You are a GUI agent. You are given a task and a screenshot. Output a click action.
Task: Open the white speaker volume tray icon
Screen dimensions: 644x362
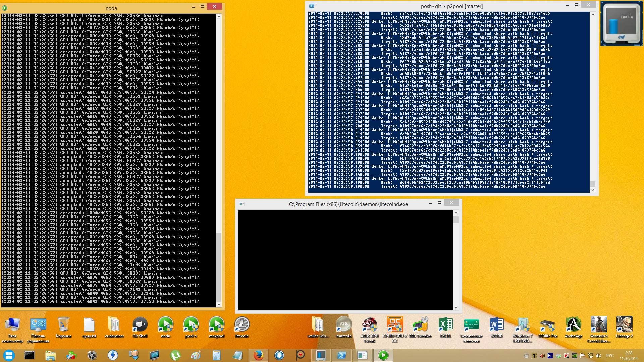(x=599, y=356)
